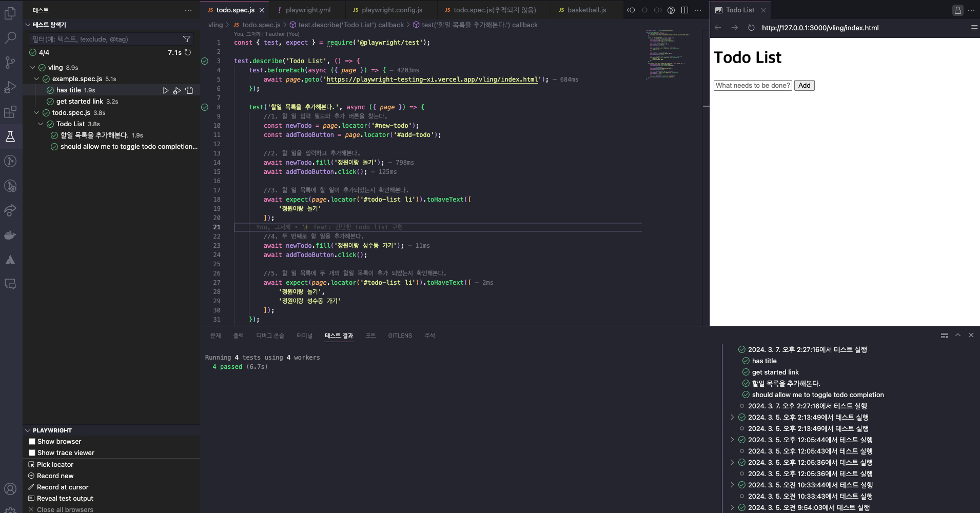Toggle the lock icon in preview group
Image resolution: width=980 pixels, height=513 pixels.
pos(958,10)
